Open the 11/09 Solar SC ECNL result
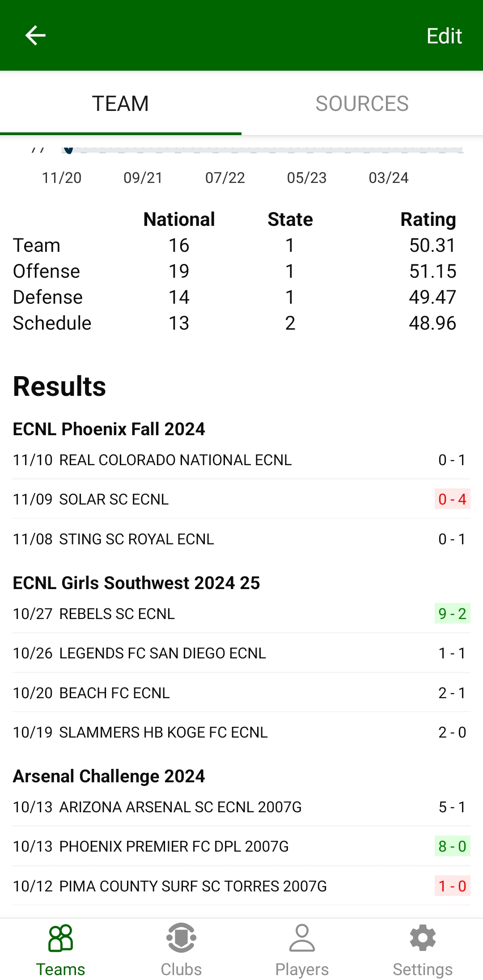This screenshot has height=980, width=483. tap(114, 499)
